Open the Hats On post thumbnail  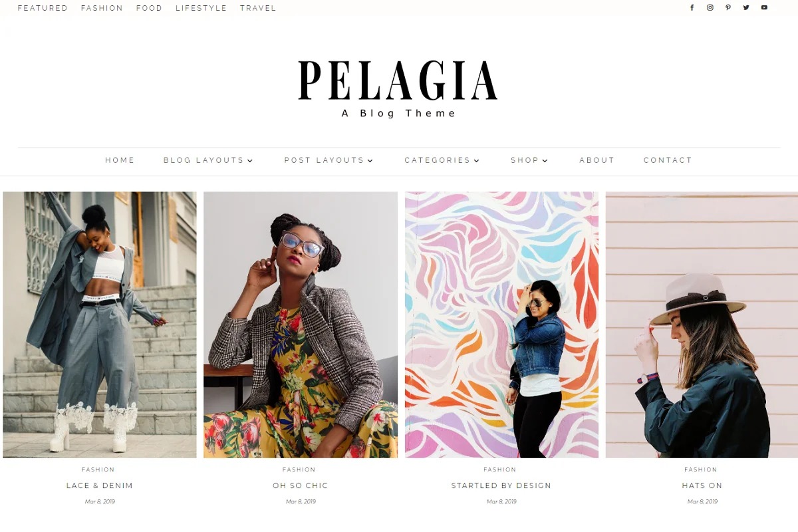pos(702,325)
